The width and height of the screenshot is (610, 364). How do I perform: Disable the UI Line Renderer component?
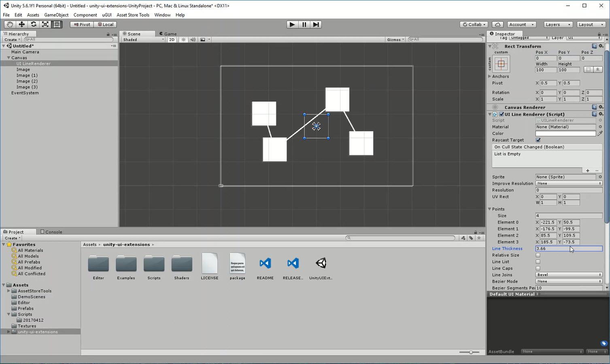(502, 114)
